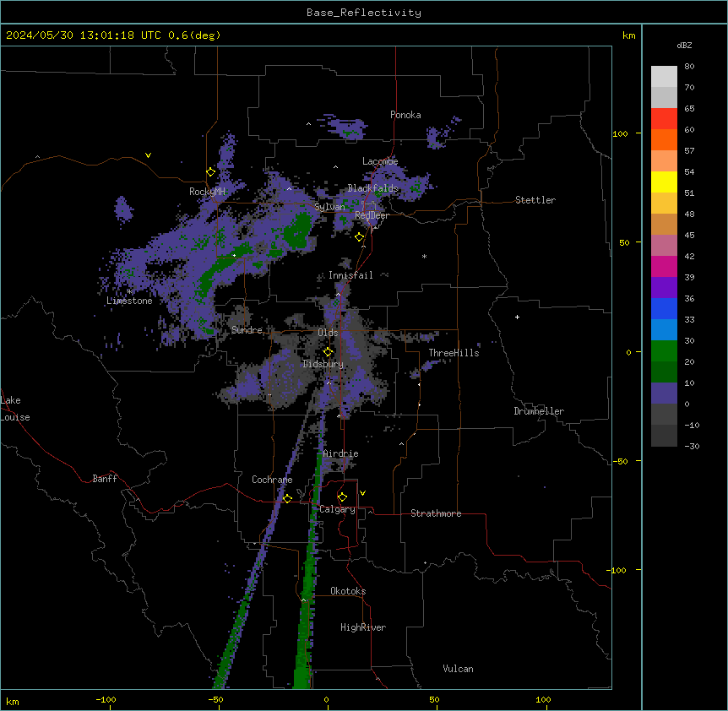Select the Drumheller label
Viewport: 728px width, 711px height.
(x=539, y=411)
